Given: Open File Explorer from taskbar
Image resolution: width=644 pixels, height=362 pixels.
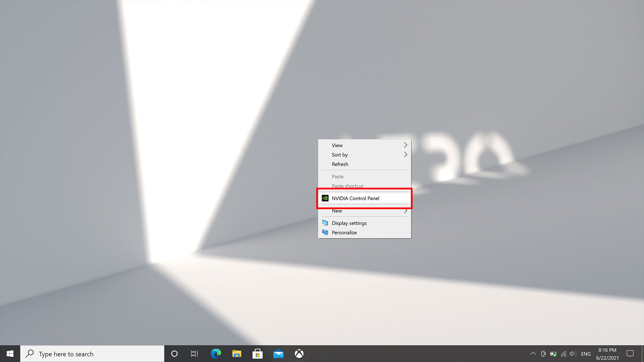Looking at the screenshot, I should 236,354.
